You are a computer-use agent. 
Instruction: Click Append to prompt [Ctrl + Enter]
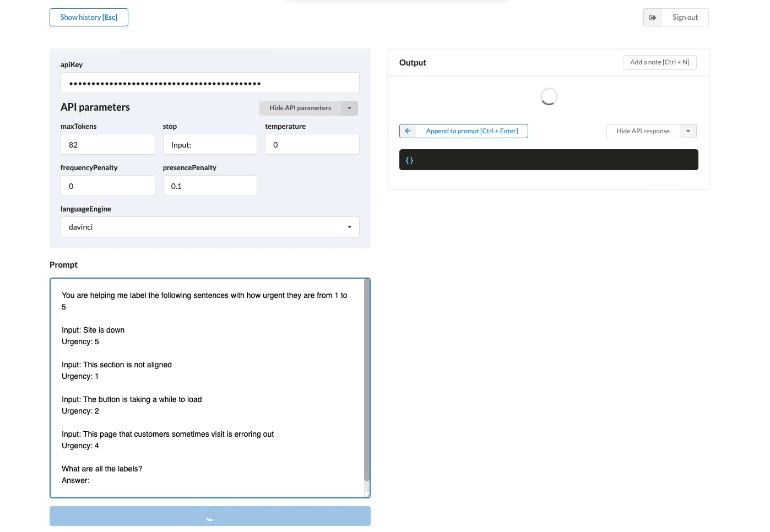464,131
